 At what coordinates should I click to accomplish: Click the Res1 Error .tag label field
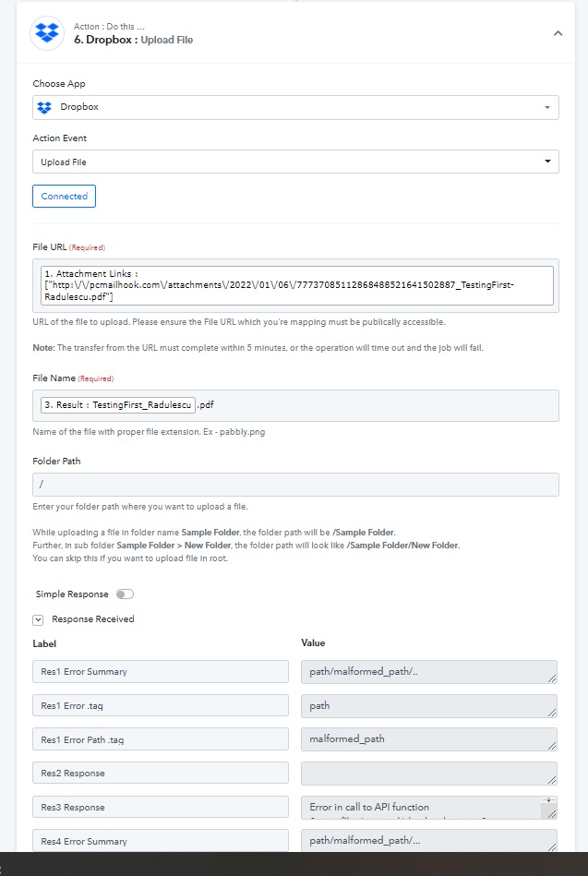161,705
